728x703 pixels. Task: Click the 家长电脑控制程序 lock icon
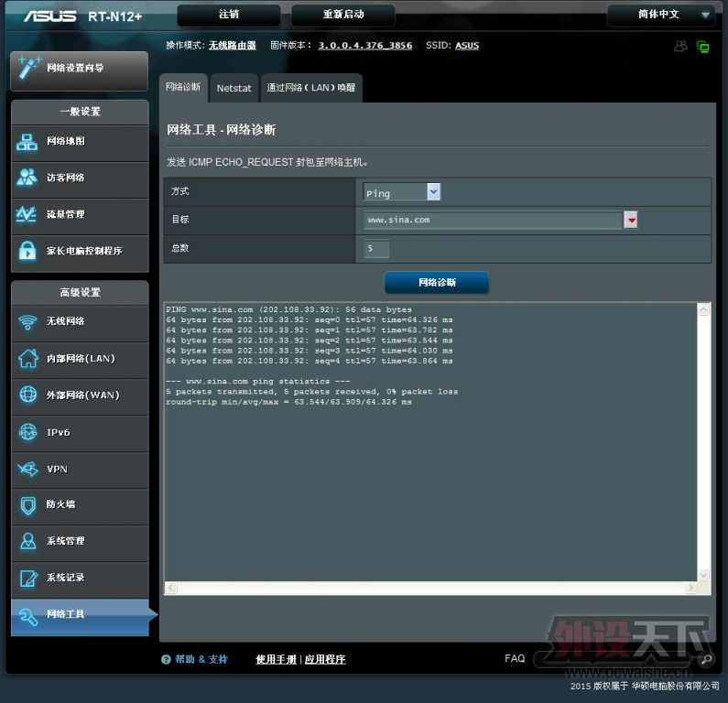(x=27, y=251)
